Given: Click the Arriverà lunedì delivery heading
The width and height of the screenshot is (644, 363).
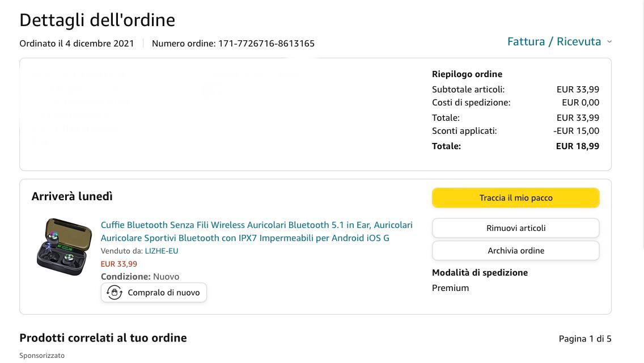Looking at the screenshot, I should [x=72, y=196].
